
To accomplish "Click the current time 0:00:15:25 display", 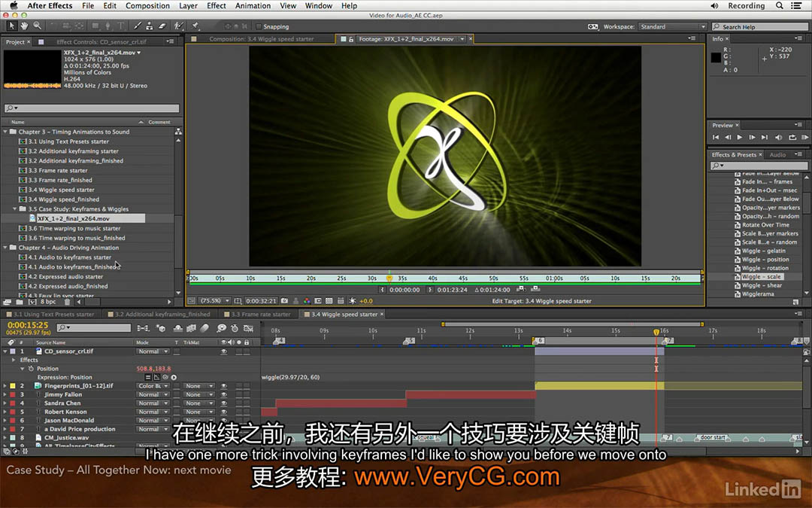I will tap(28, 325).
